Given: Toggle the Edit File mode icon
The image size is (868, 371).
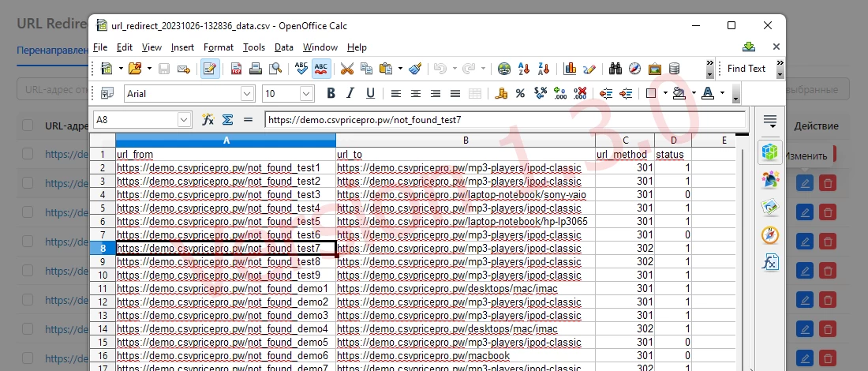Looking at the screenshot, I should [x=210, y=69].
